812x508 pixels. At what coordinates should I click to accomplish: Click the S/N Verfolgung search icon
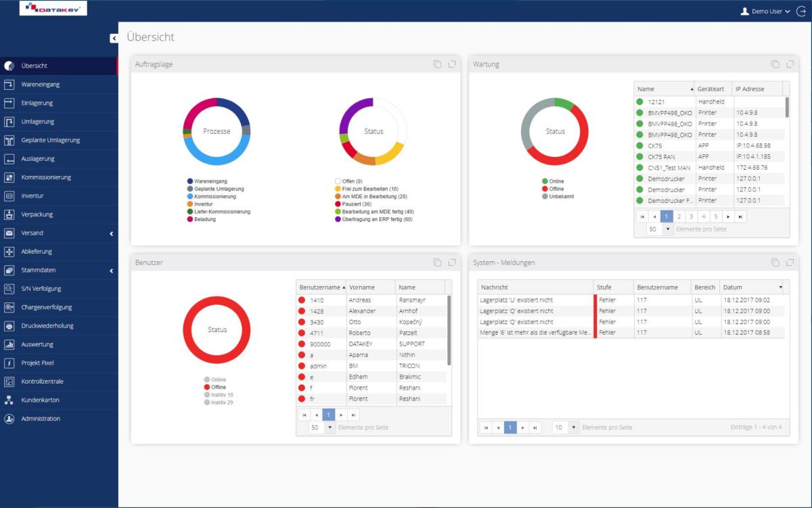pos(9,289)
